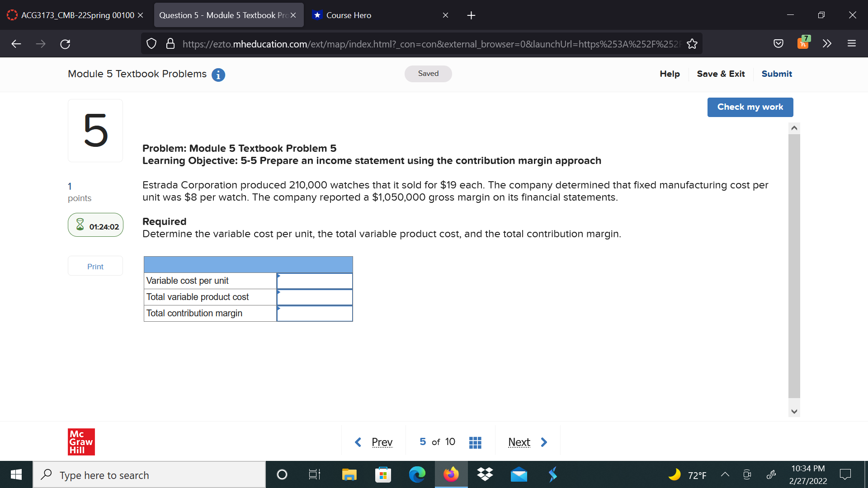Click the shield privacy icon in address bar
The width and height of the screenshot is (868, 488).
(151, 43)
